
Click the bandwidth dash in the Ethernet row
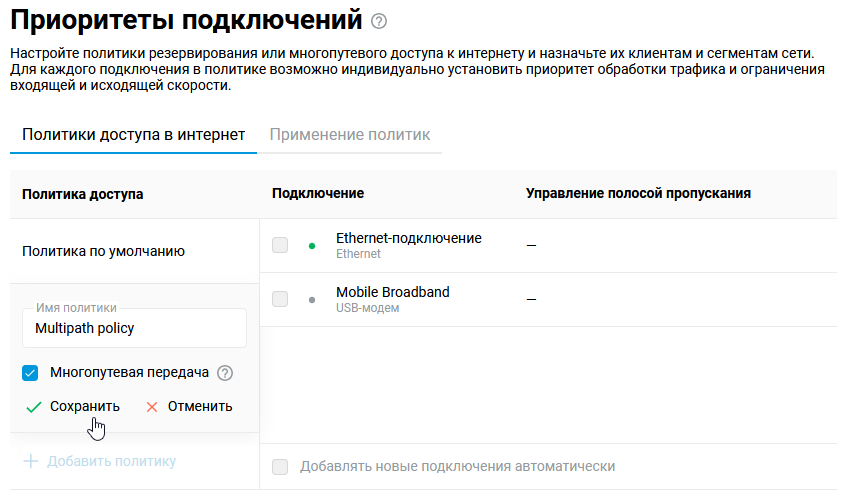pyautogui.click(x=531, y=245)
